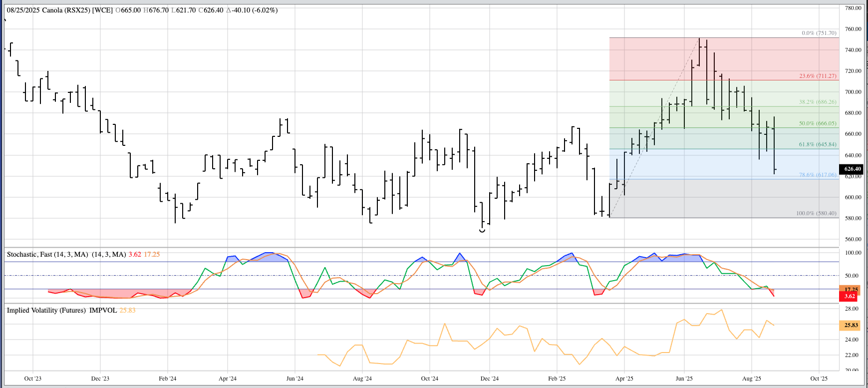The height and width of the screenshot is (388, 868).
Task: Click the Jun '25 date axis label
Action: click(x=684, y=379)
